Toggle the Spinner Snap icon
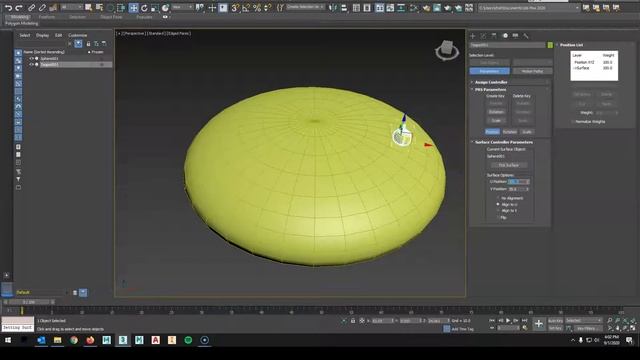 tap(268, 7)
